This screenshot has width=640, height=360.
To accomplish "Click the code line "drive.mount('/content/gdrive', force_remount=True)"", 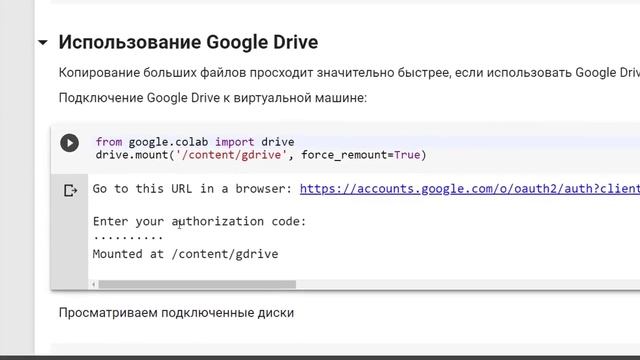I will pyautogui.click(x=261, y=155).
